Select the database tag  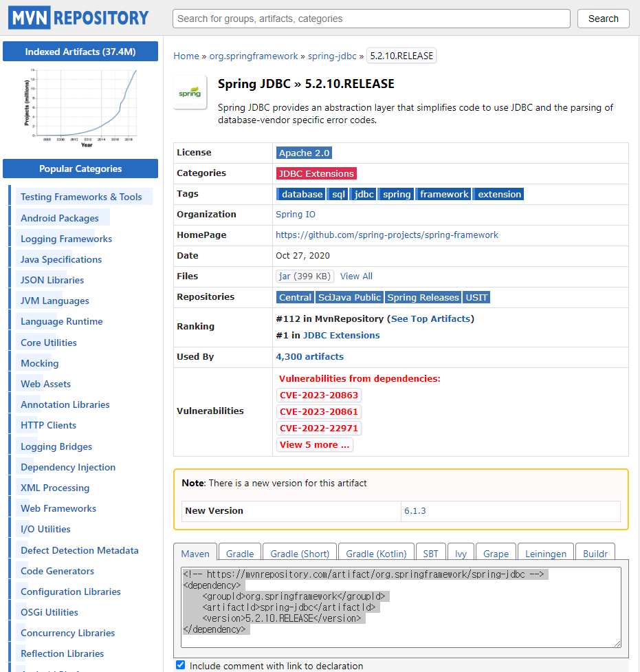(x=301, y=194)
